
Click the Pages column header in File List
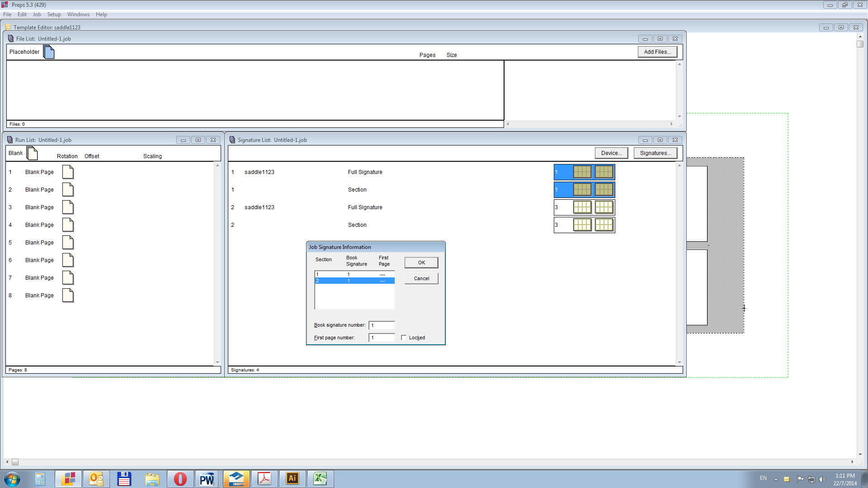coord(427,55)
